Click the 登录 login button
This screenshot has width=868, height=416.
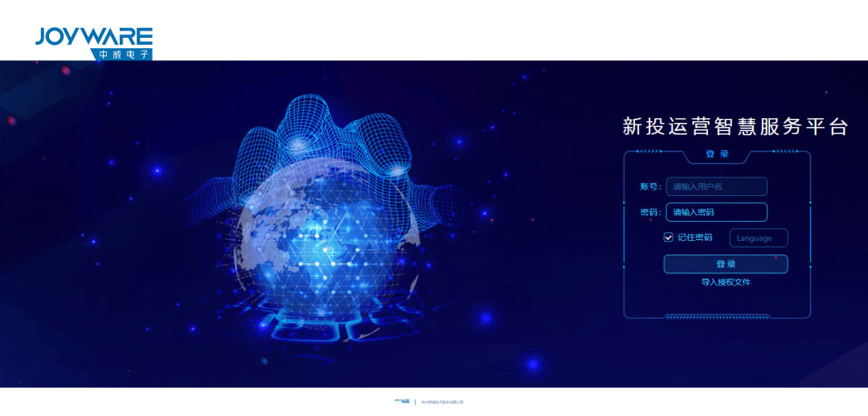[726, 264]
